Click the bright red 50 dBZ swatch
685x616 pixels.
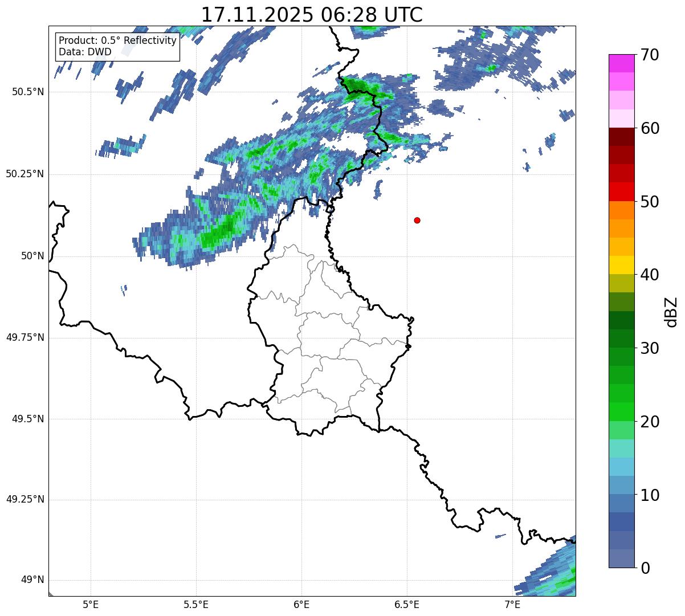pos(621,191)
